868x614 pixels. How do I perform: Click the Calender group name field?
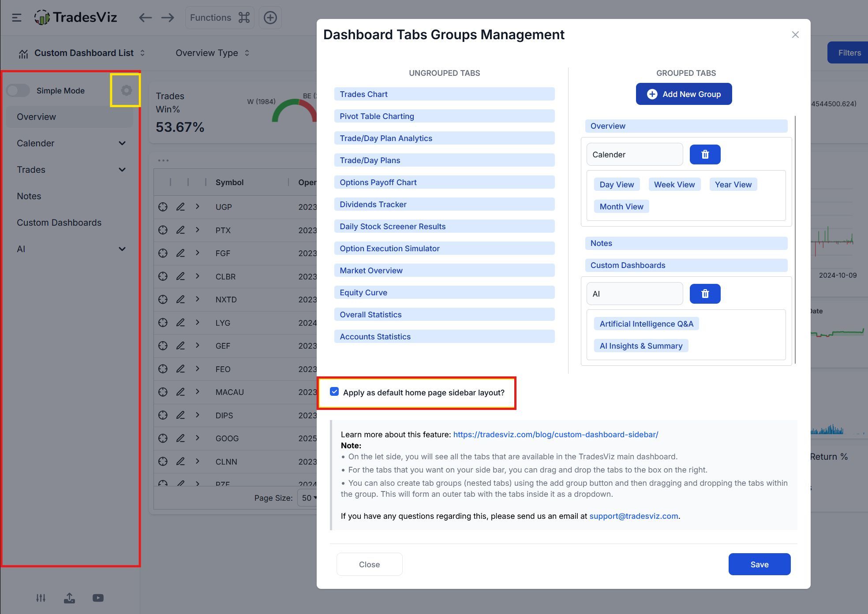[x=634, y=155]
